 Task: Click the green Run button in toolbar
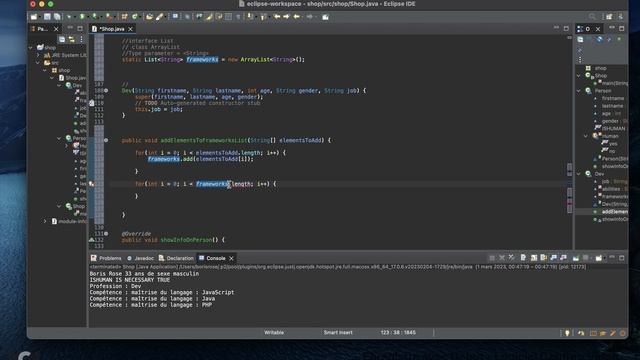point(82,17)
